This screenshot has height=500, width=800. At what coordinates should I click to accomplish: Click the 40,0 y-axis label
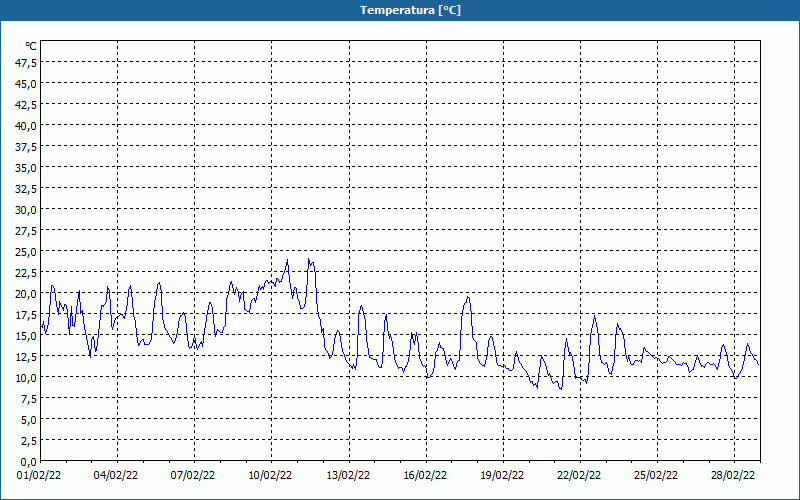pos(27,126)
